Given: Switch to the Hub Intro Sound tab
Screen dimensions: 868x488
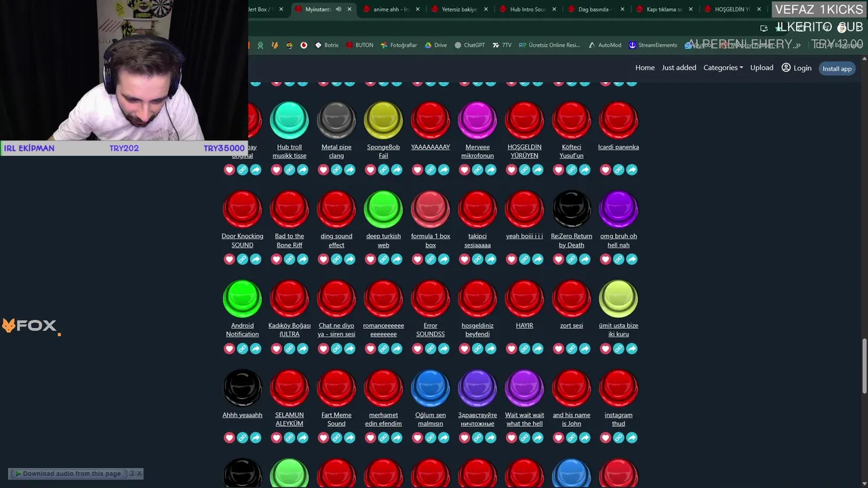Looking at the screenshot, I should (527, 9).
